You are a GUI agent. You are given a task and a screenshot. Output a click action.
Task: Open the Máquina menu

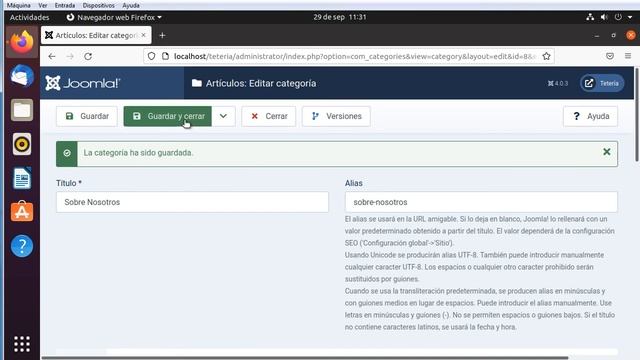(x=18, y=5)
